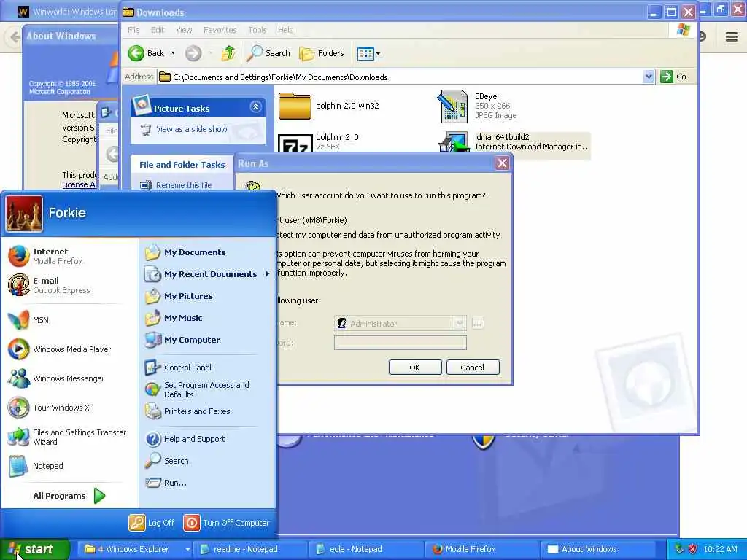This screenshot has height=560, width=747.
Task: Open Back history dropdown arrow
Action: coord(173,52)
